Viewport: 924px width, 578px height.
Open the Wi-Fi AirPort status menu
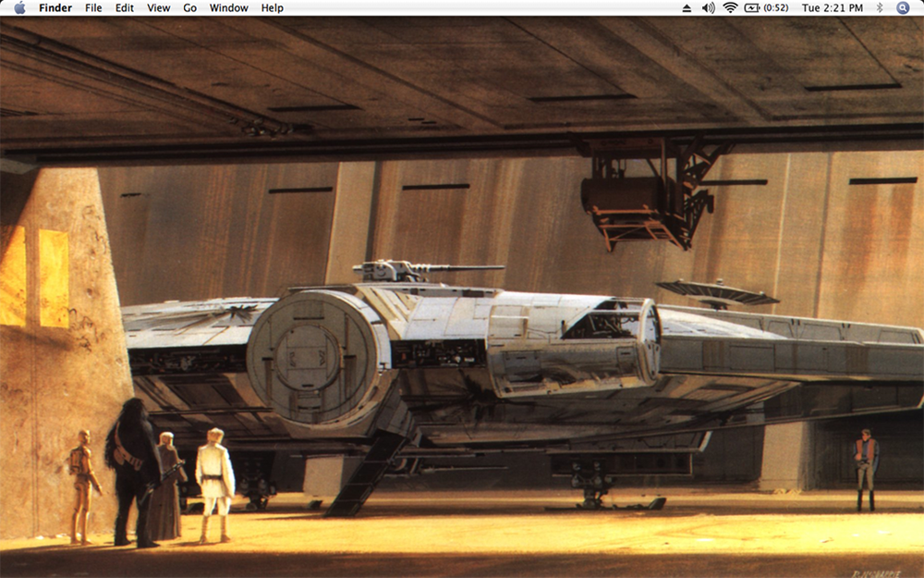(x=731, y=7)
